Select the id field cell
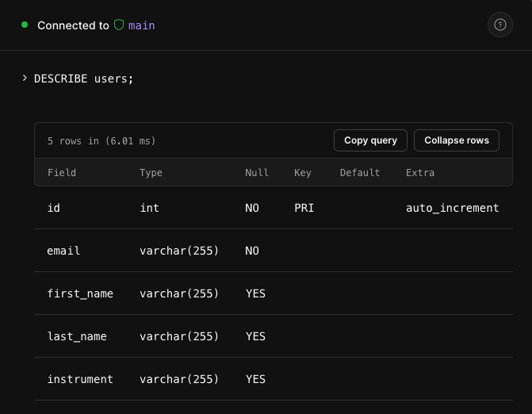The width and height of the screenshot is (532, 414). (54, 208)
